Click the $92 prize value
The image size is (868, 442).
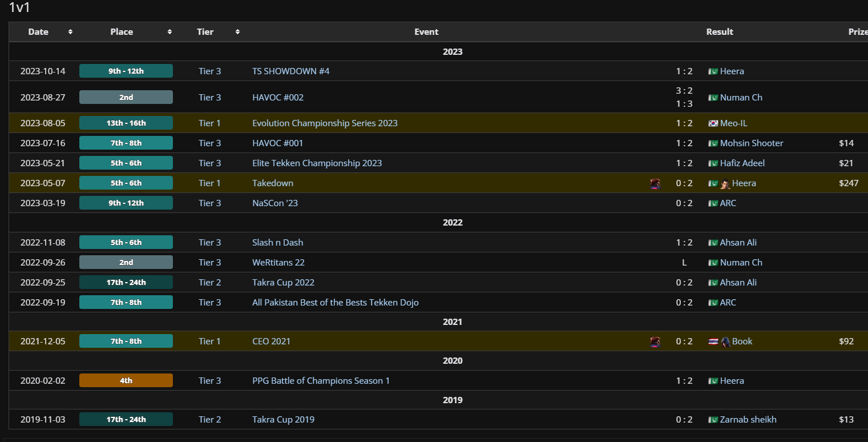coord(846,341)
